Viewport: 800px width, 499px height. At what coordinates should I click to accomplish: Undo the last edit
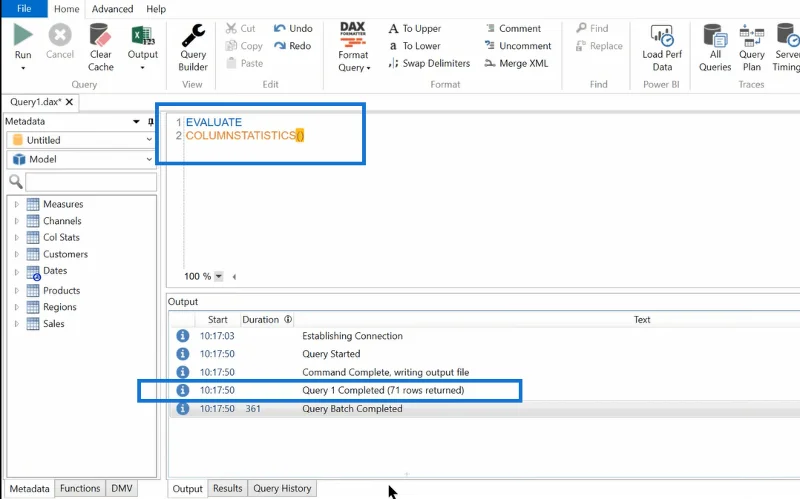[x=293, y=29]
